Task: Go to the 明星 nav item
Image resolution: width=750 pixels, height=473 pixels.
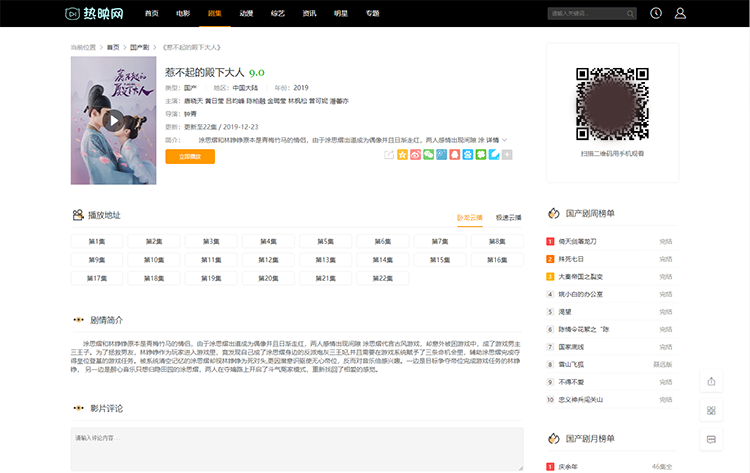Action: click(x=341, y=13)
